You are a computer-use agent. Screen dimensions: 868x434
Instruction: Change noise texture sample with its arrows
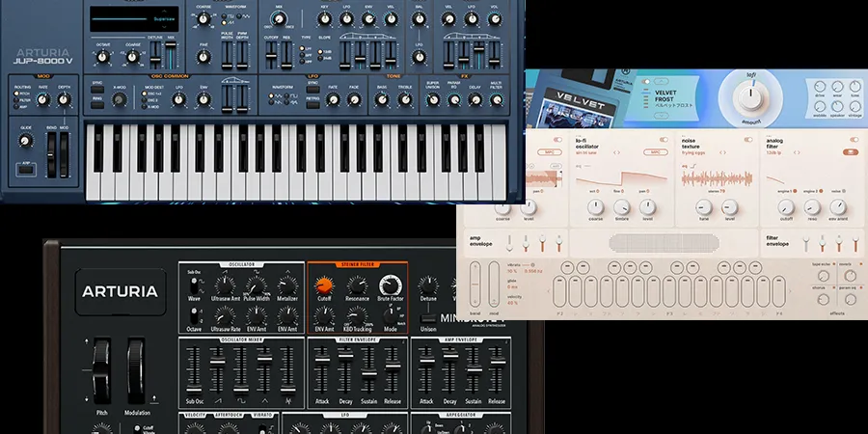tap(722, 152)
